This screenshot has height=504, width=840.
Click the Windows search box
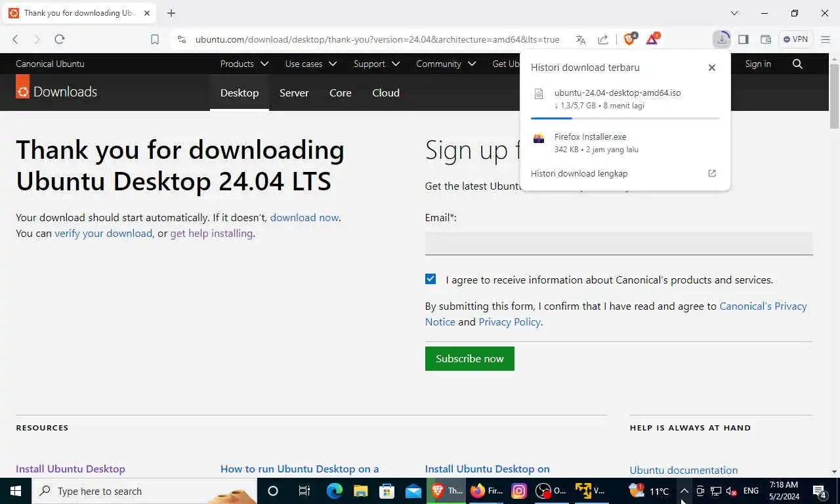tap(144, 491)
